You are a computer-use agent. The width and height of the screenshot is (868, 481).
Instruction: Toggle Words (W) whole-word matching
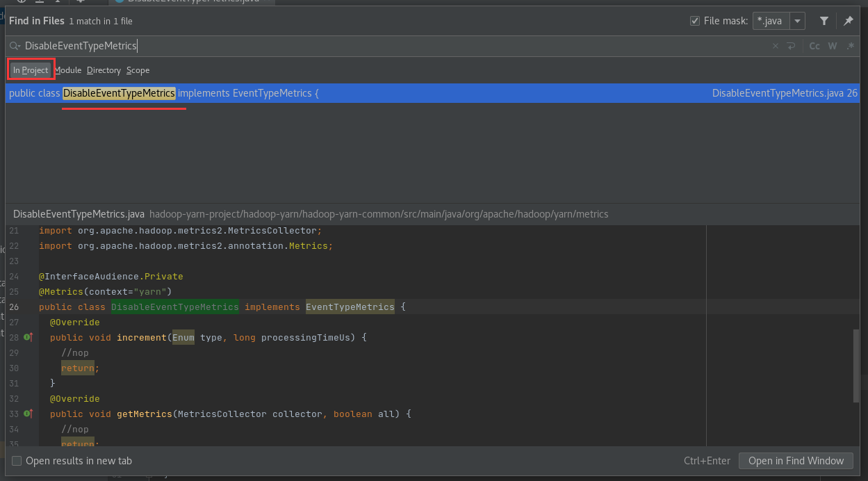[x=833, y=47]
